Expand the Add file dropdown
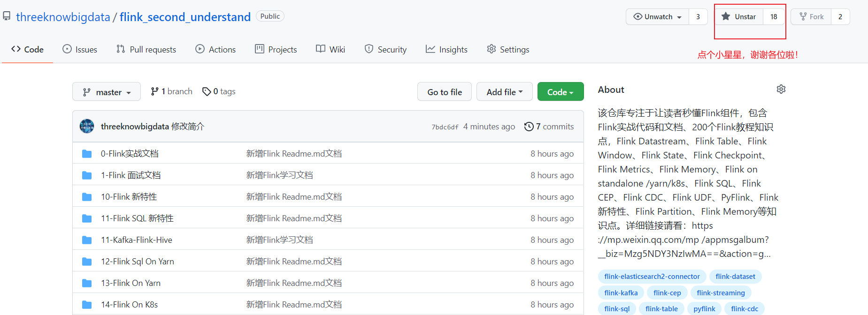Screen dimensions: 868x315 505,92
